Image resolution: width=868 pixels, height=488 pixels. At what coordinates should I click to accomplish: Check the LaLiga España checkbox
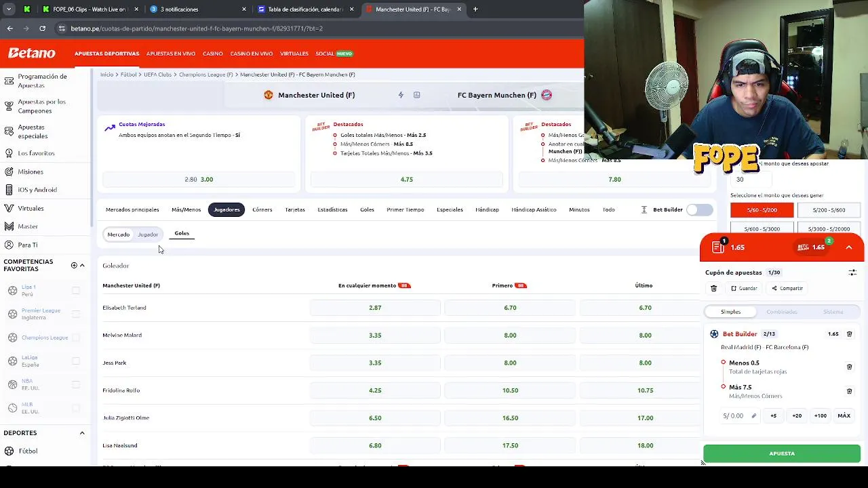click(x=76, y=361)
